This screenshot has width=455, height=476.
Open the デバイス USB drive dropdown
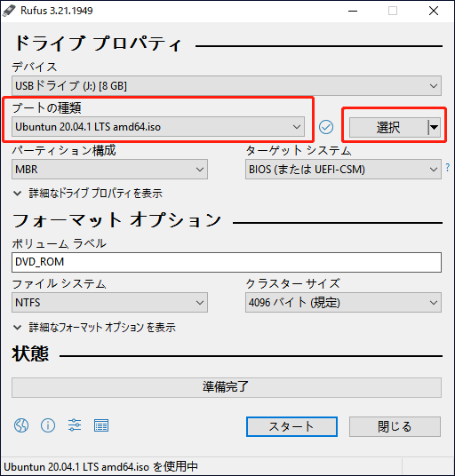tap(227, 86)
